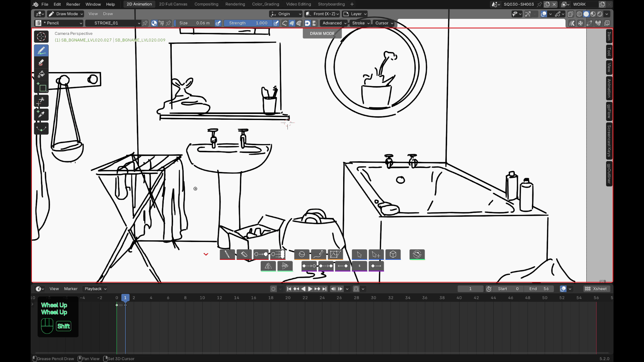This screenshot has height=362, width=644.
Task: Select the Fill bucket tool
Action: (41, 74)
